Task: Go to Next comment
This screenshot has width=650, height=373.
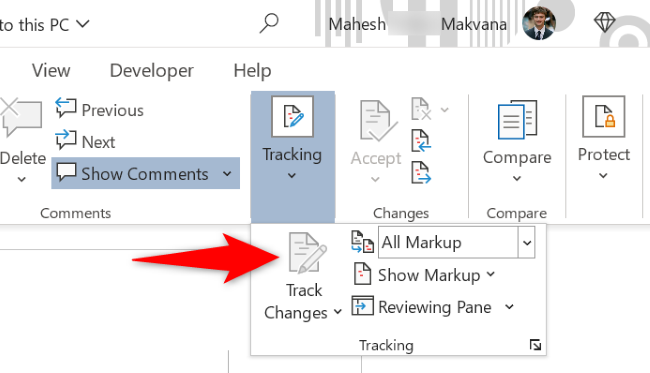Action: [85, 141]
